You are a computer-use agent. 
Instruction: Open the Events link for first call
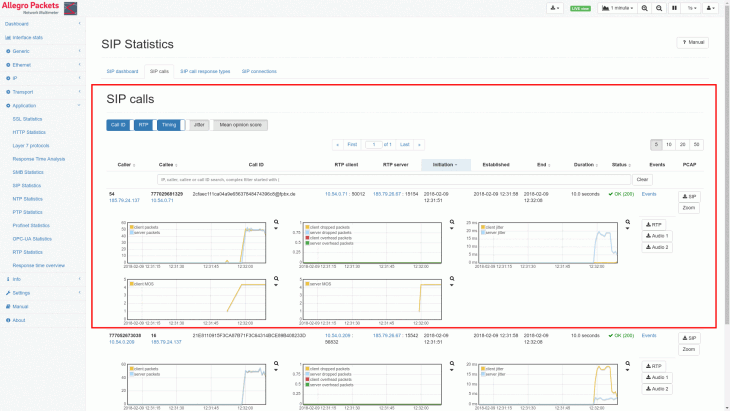tap(649, 194)
